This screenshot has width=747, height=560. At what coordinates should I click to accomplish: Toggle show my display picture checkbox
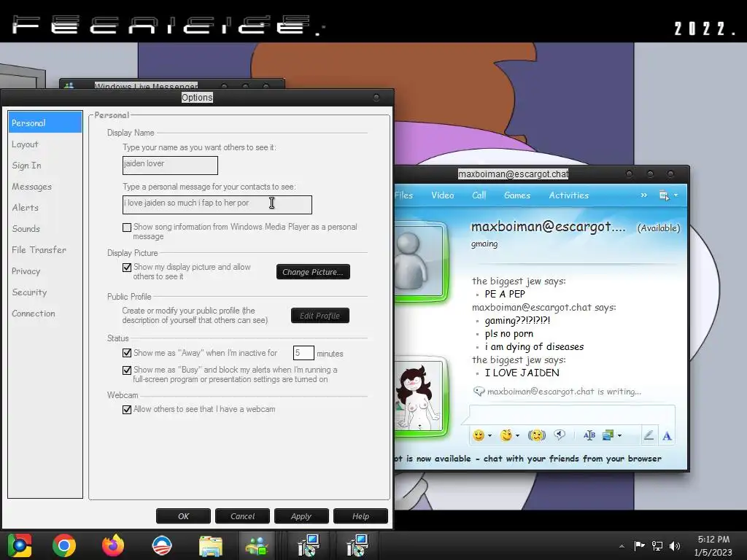tap(127, 267)
